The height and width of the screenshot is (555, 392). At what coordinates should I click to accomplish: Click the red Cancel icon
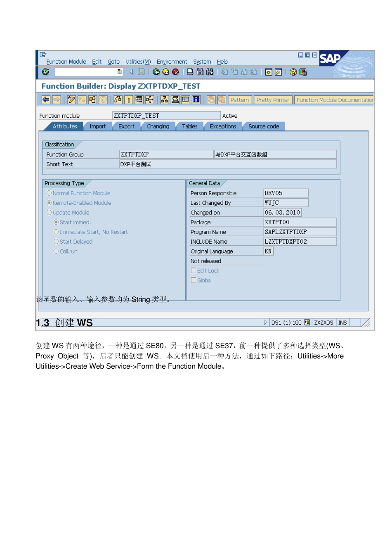[175, 72]
